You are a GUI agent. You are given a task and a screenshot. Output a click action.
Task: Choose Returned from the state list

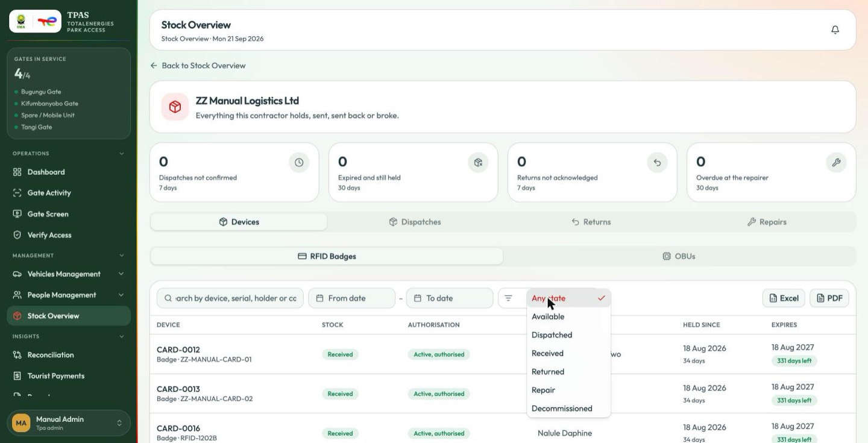(x=568, y=372)
